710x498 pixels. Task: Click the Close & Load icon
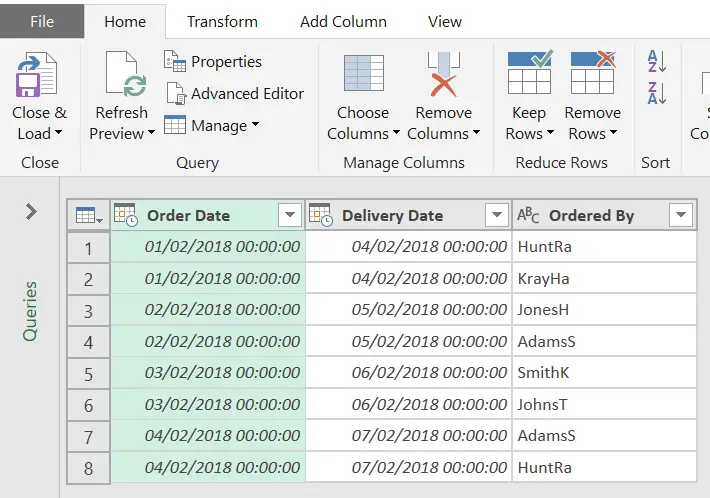(x=36, y=75)
